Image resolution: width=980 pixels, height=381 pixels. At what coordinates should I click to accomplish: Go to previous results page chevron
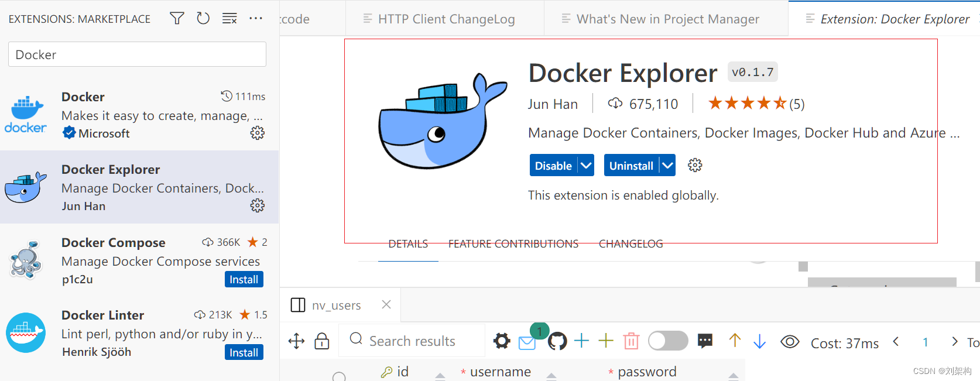click(x=896, y=341)
